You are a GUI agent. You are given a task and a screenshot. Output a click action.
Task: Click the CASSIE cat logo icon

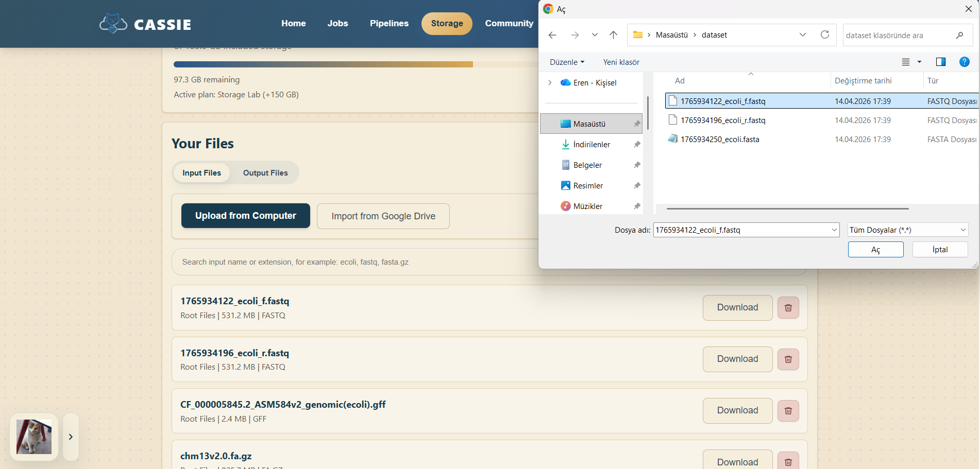click(x=113, y=24)
